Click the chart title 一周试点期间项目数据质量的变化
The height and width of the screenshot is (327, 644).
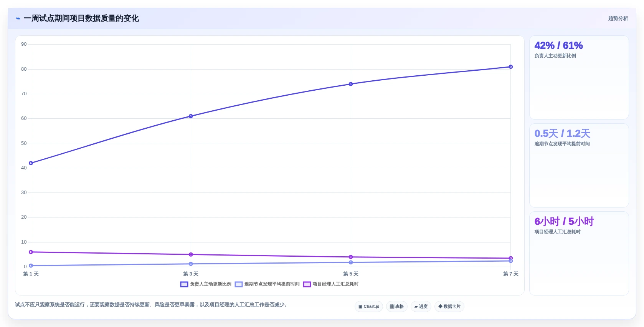click(x=81, y=18)
